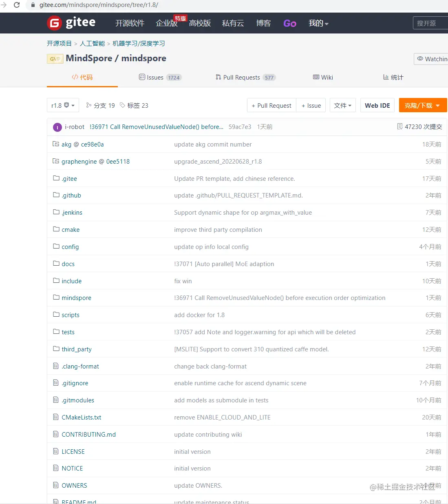Open 博客 in the navbar

[x=263, y=23]
